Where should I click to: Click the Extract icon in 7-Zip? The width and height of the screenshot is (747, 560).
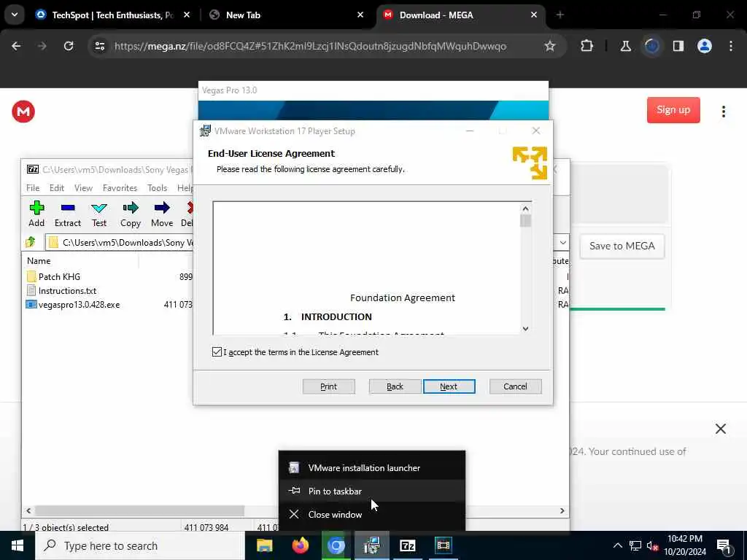click(68, 214)
